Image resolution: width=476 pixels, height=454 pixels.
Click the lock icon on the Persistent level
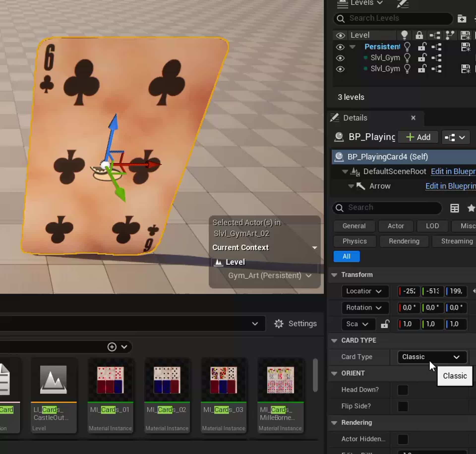422,47
